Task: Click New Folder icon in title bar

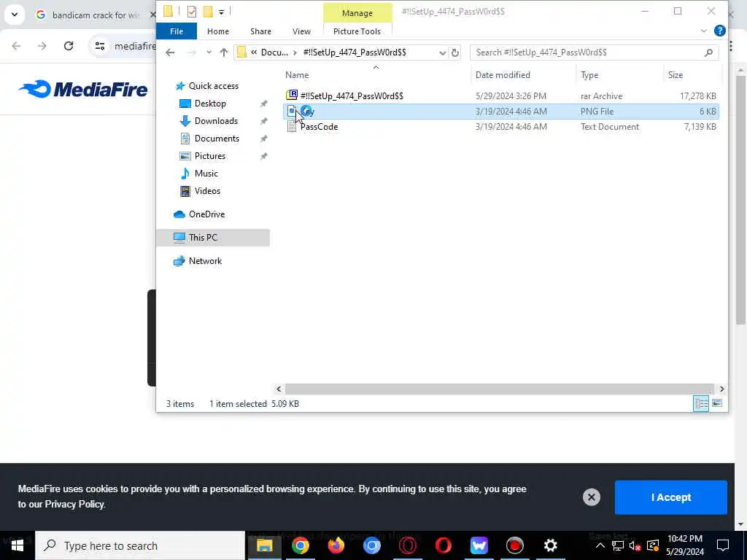Action: (208, 12)
